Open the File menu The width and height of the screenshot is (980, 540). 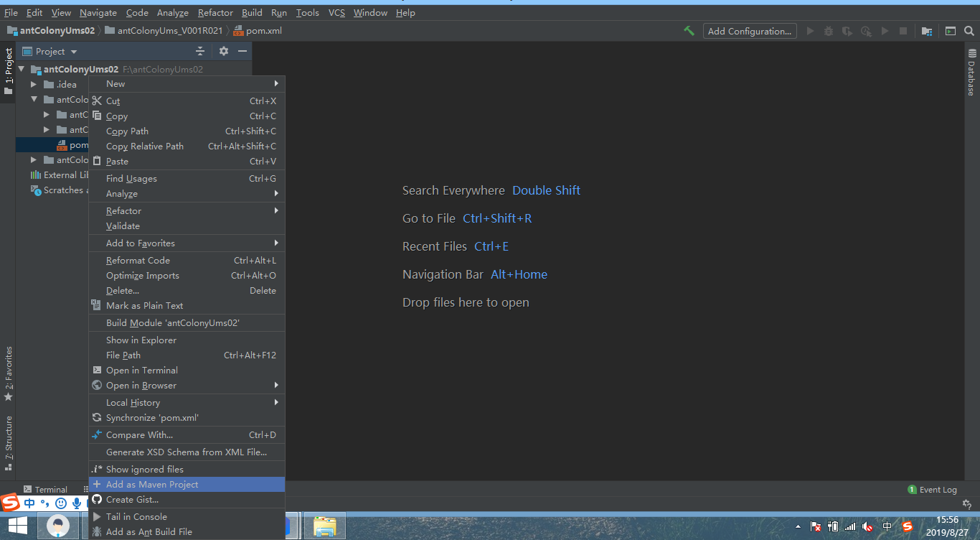[x=11, y=13]
